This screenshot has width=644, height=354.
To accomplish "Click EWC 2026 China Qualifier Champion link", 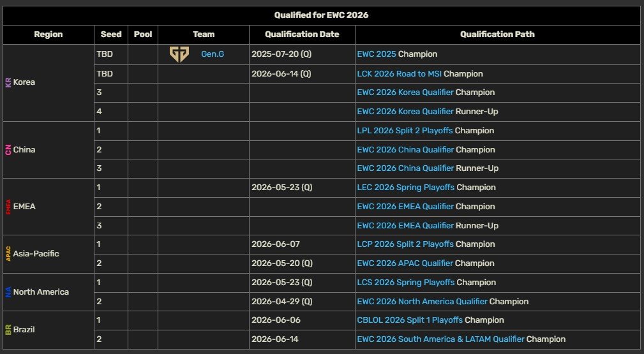I will pos(405,150).
